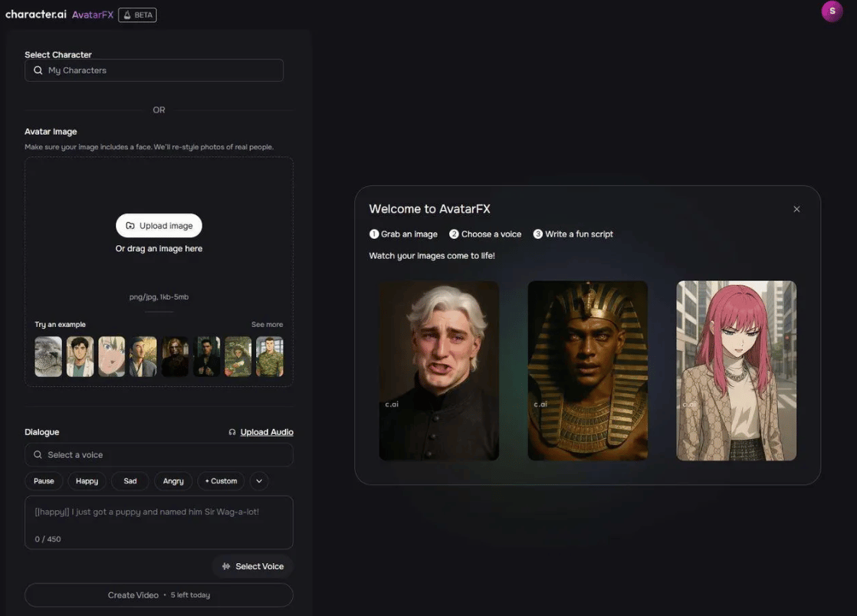Click the Write a fun script step
This screenshot has width=857, height=616.
[573, 234]
